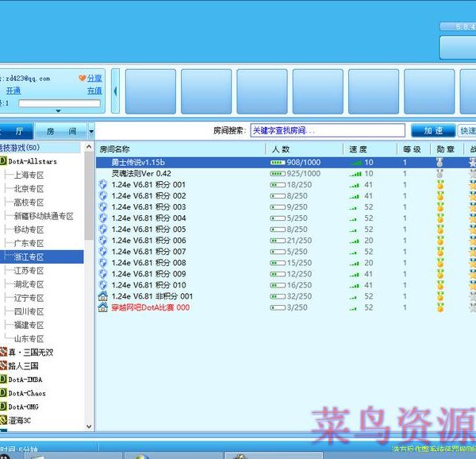476x459 pixels.
Task: Click the 澄海3C game icon
Action: [x=4, y=420]
